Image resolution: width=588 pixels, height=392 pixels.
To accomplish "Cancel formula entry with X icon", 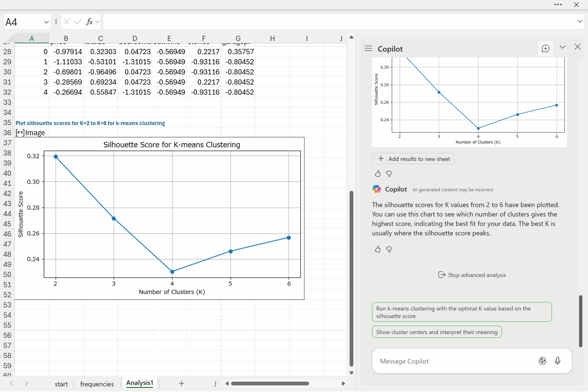I will (x=67, y=22).
